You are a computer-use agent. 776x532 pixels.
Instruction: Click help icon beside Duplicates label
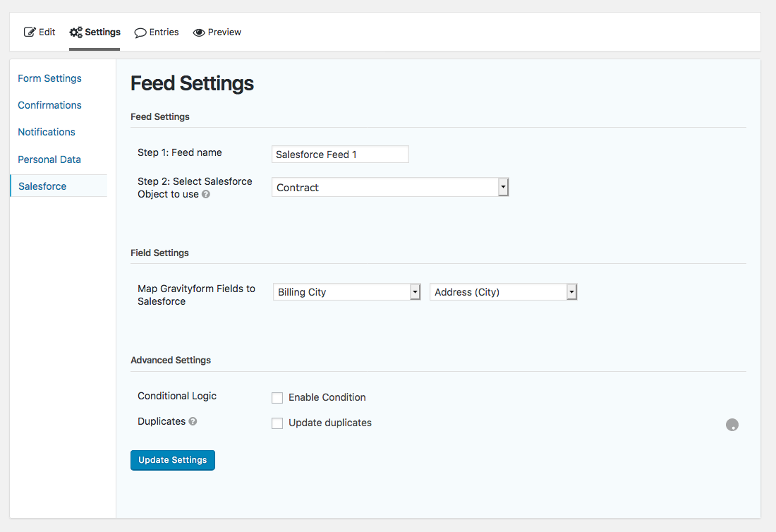(x=193, y=421)
